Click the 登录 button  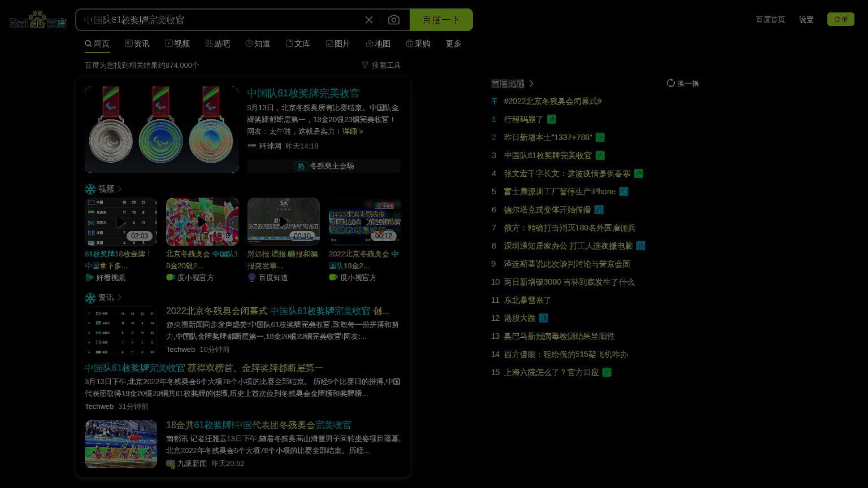(x=841, y=19)
